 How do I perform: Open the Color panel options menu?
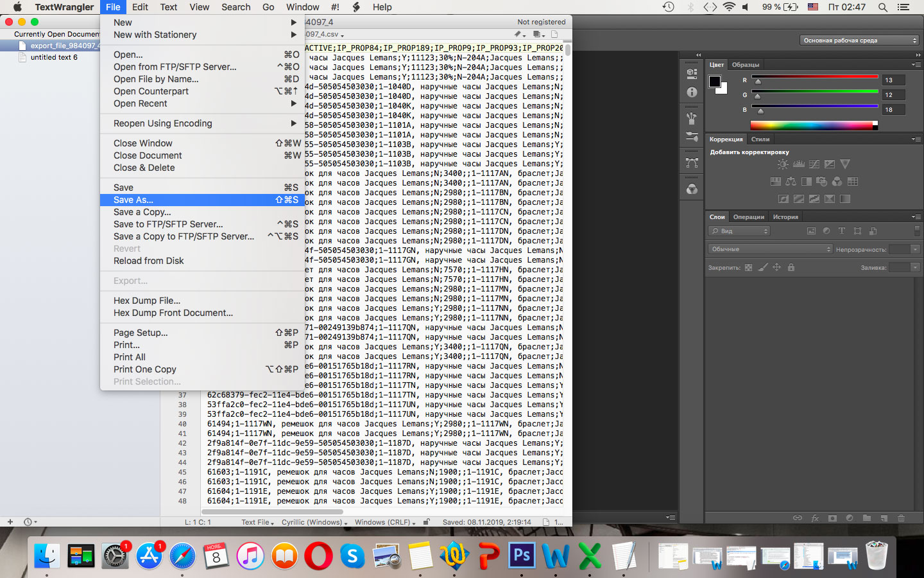point(916,65)
